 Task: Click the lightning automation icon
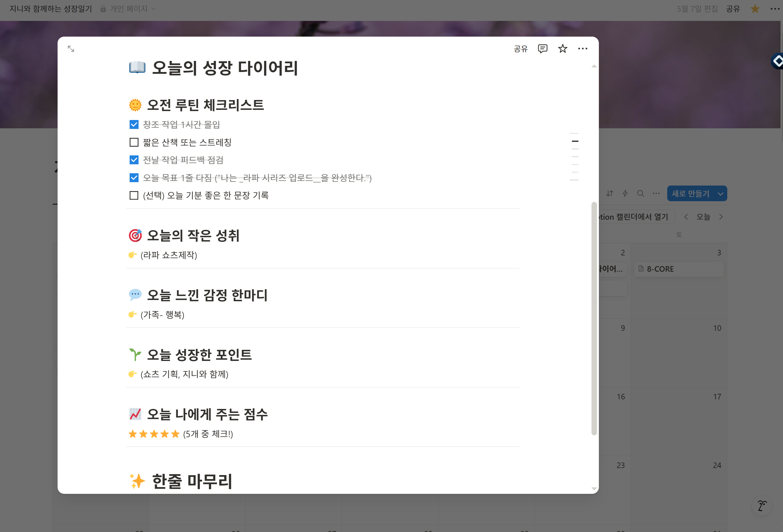625,193
